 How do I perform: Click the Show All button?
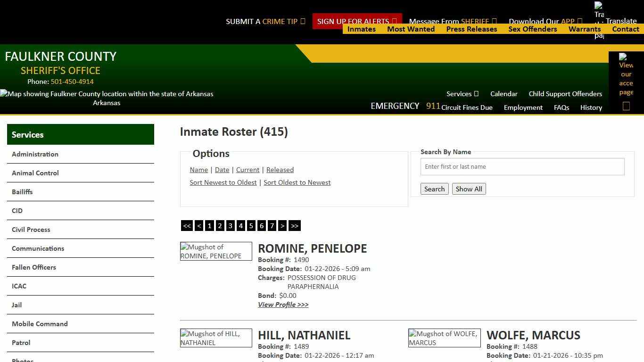click(x=469, y=189)
